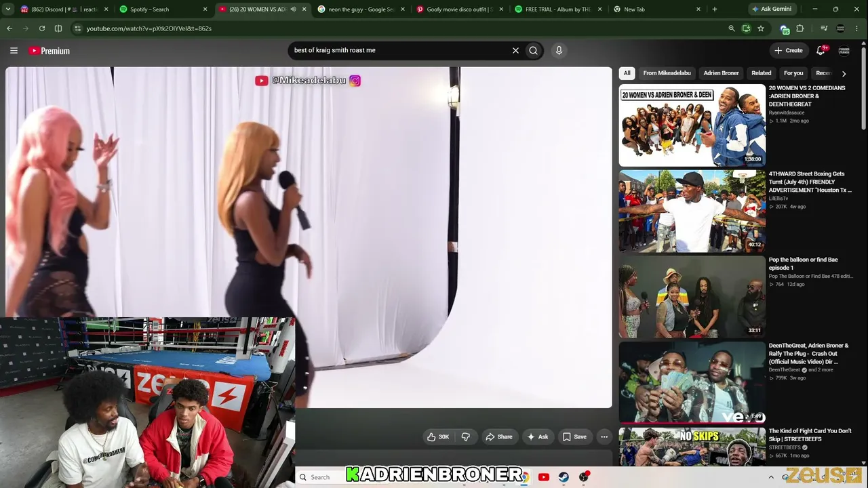The image size is (868, 488).
Task: Show hidden system tray icons
Action: (x=771, y=477)
